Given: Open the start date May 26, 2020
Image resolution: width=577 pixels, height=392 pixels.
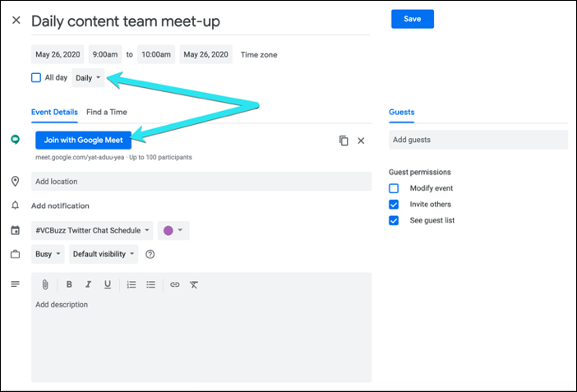Looking at the screenshot, I should [x=58, y=54].
